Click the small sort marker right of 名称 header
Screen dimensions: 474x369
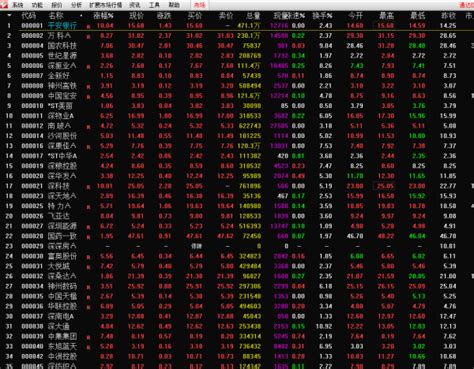[81, 16]
